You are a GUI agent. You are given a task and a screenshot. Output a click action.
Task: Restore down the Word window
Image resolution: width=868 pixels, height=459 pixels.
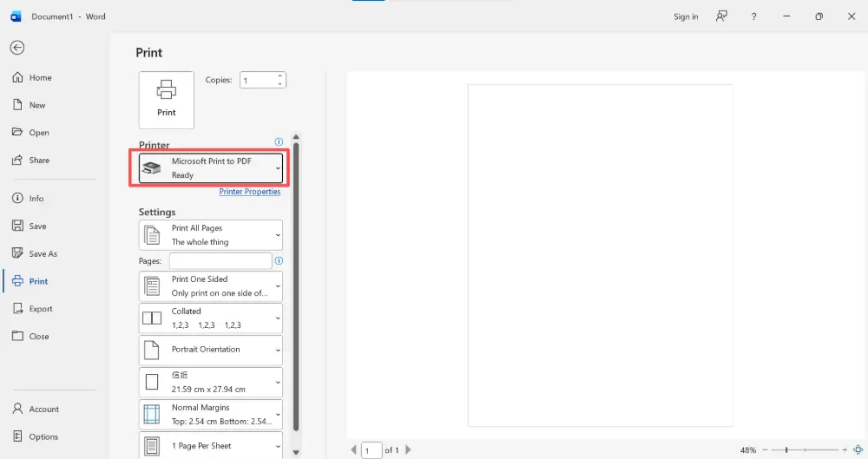(819, 16)
